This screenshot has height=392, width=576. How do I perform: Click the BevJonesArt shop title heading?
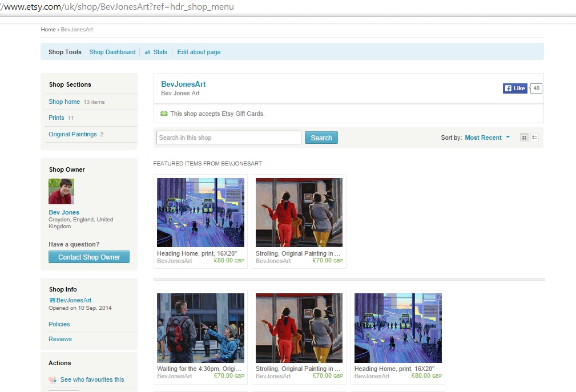[183, 84]
